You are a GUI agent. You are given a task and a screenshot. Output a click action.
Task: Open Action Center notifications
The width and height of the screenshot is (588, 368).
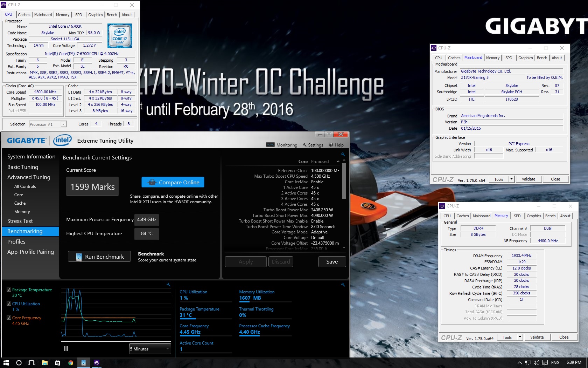pyautogui.click(x=545, y=363)
